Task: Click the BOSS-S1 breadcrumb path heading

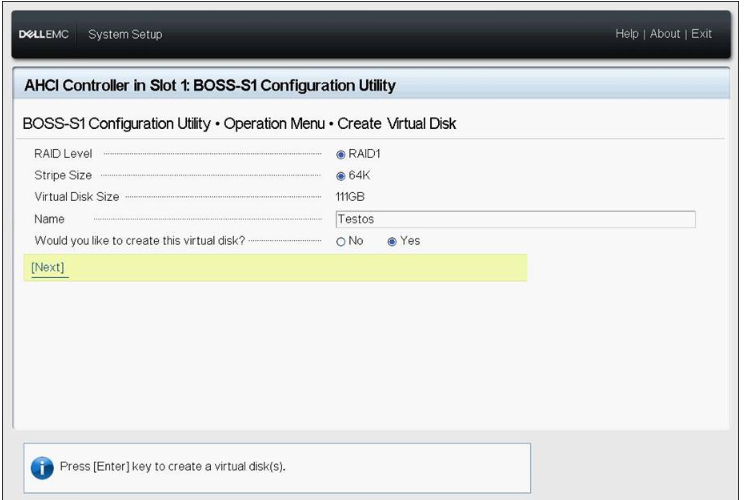Action: (x=239, y=124)
